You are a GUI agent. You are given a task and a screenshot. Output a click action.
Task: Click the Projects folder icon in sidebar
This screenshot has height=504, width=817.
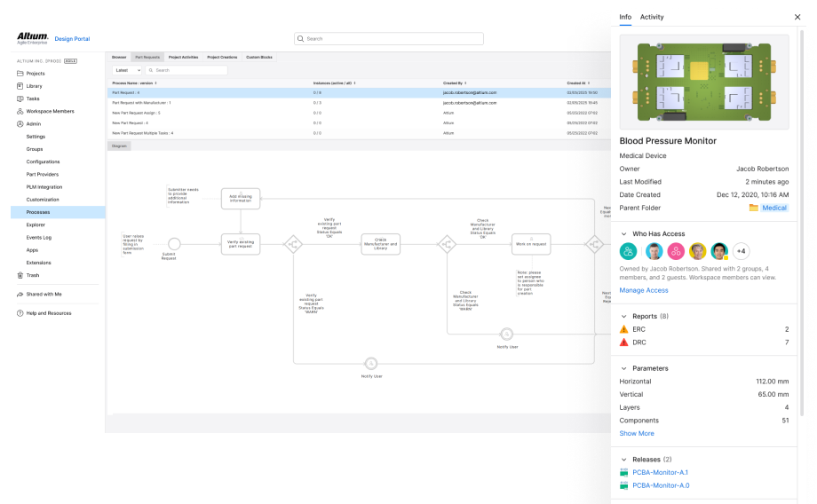point(20,74)
